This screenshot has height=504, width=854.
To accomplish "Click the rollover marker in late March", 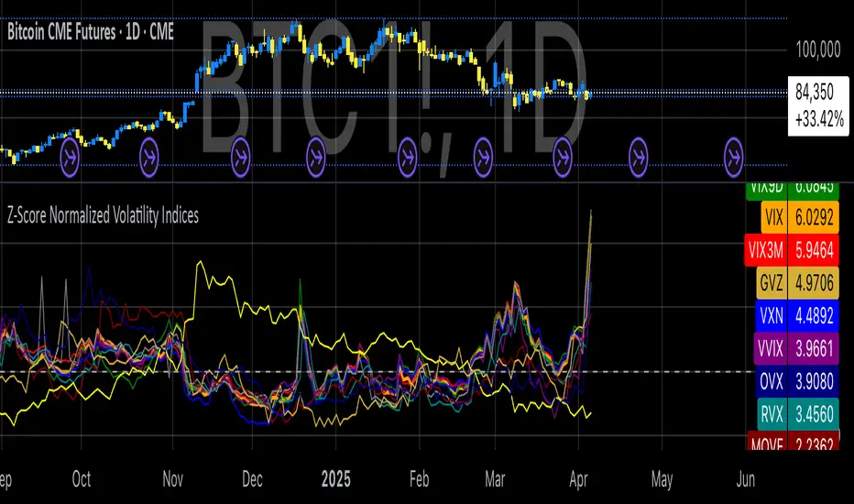I will tap(563, 158).
